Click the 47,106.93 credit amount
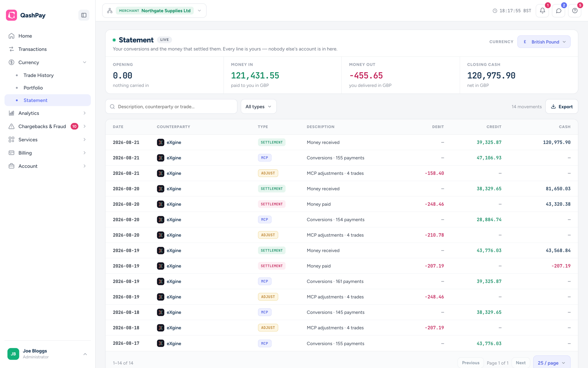 tap(489, 158)
